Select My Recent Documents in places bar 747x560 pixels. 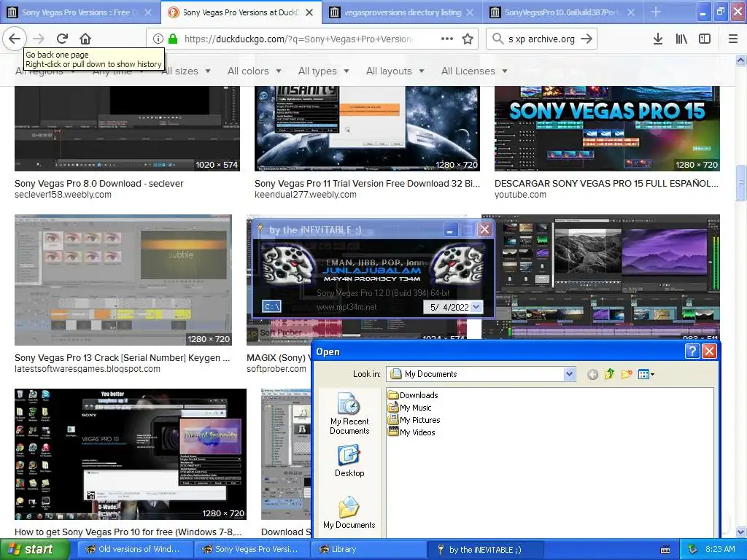[349, 414]
